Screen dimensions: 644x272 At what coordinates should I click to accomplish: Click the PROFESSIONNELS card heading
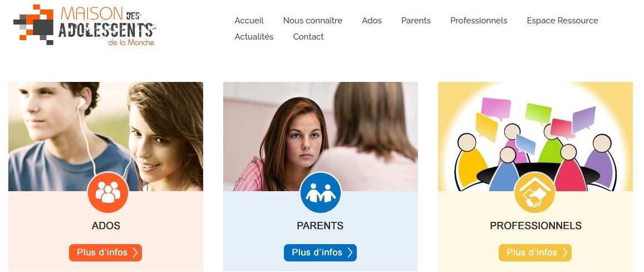(535, 226)
